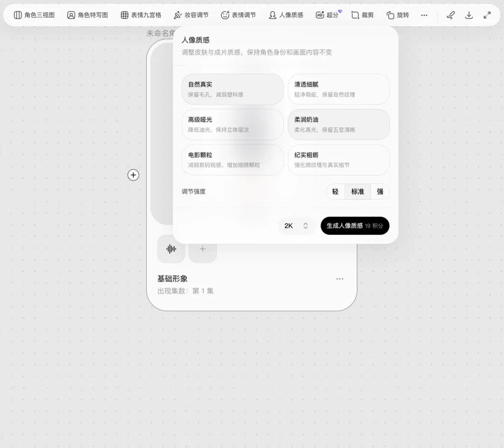Image resolution: width=504 pixels, height=448 pixels.
Task: Click the download icon
Action: click(x=469, y=15)
